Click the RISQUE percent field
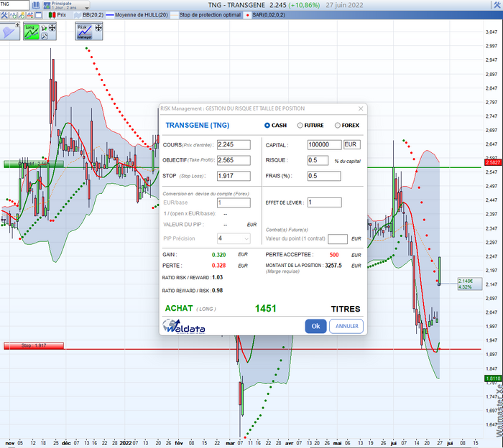 point(318,160)
